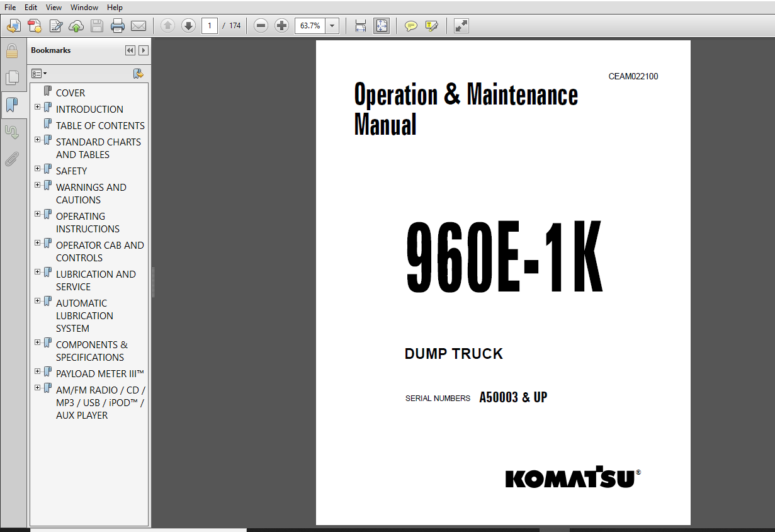Viewport: 775px width, 532px height.
Task: Go to next page arrow button
Action: pyautogui.click(x=188, y=26)
